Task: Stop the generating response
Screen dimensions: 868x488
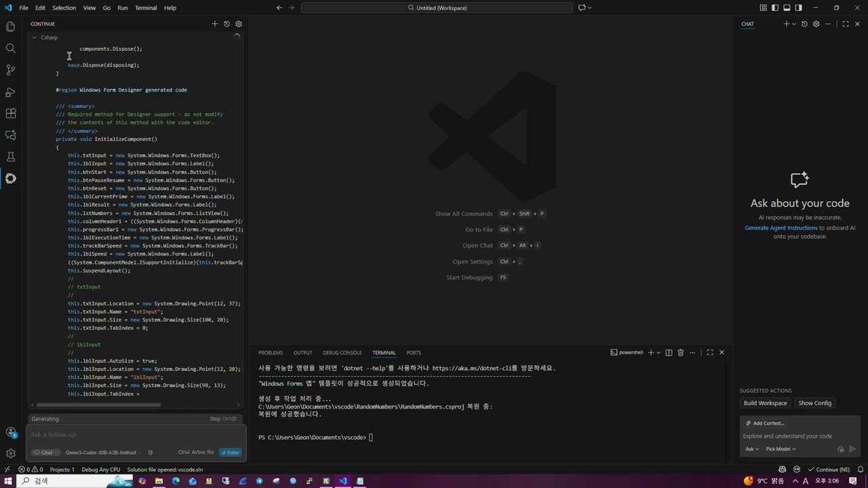Action: [222, 419]
